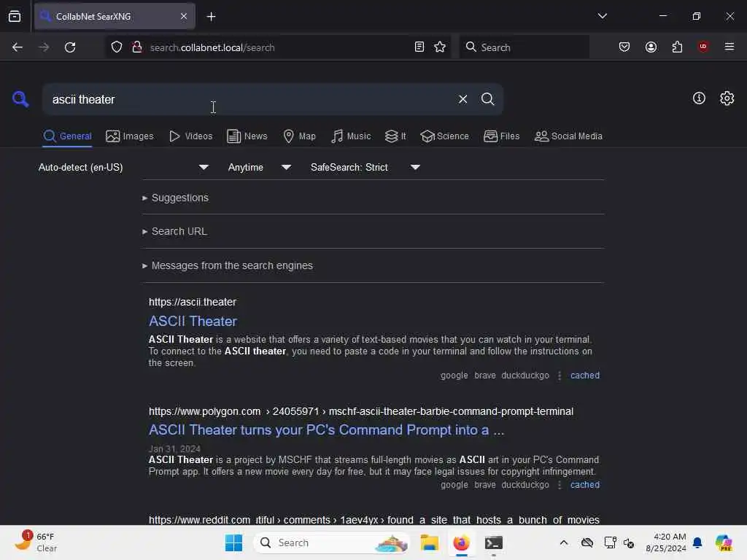Switch to the Science category tab
Viewport: 747px width, 560px height.
tap(444, 136)
